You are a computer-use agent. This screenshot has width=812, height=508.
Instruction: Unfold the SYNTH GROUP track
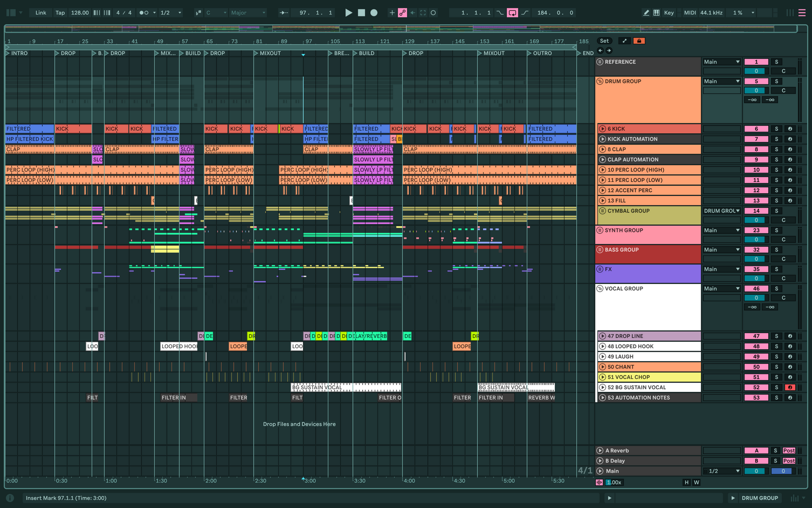[600, 230]
